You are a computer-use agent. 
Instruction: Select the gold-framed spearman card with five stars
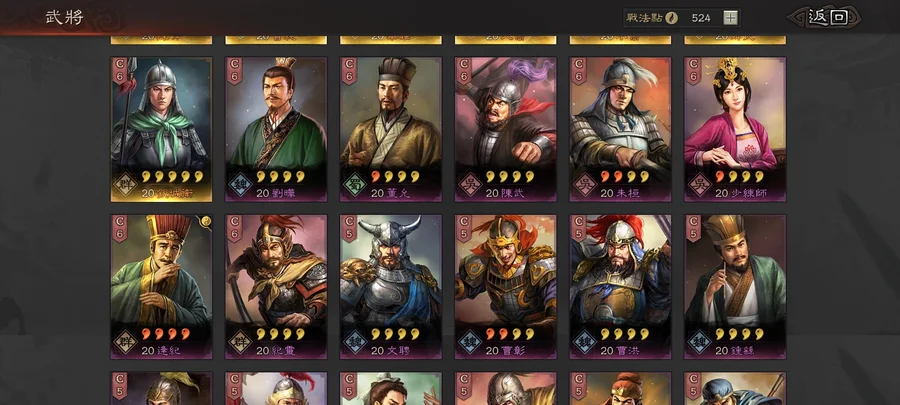(161, 129)
